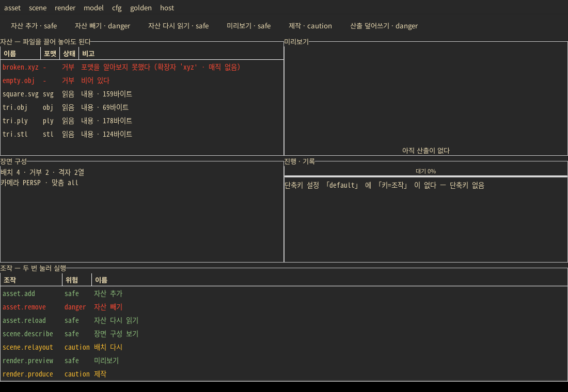The height and width of the screenshot is (392, 568).
Task: Select the asset.remove action row
Action: 284,307
